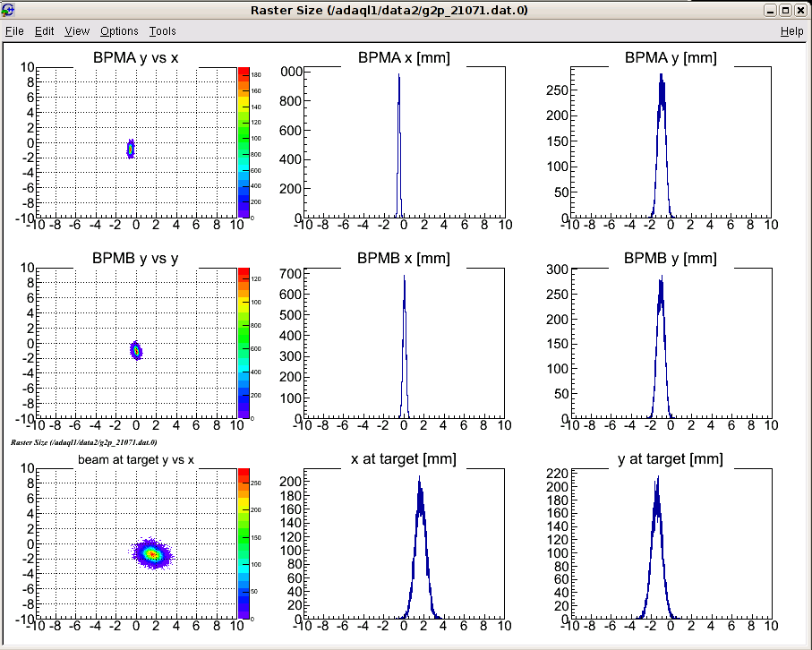Click the beam spot in BPMB y vs y plot
812x650 pixels.
click(136, 351)
